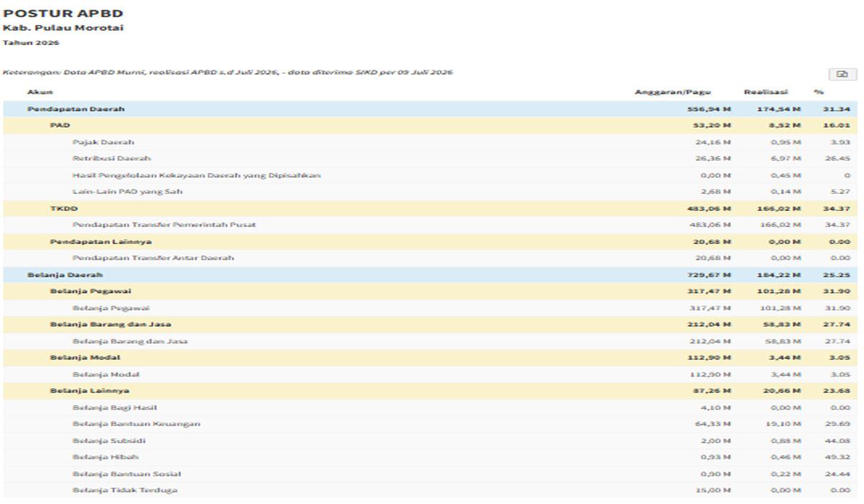
Task: Select the Belanja Bantuan Keuangan row
Action: click(x=136, y=423)
